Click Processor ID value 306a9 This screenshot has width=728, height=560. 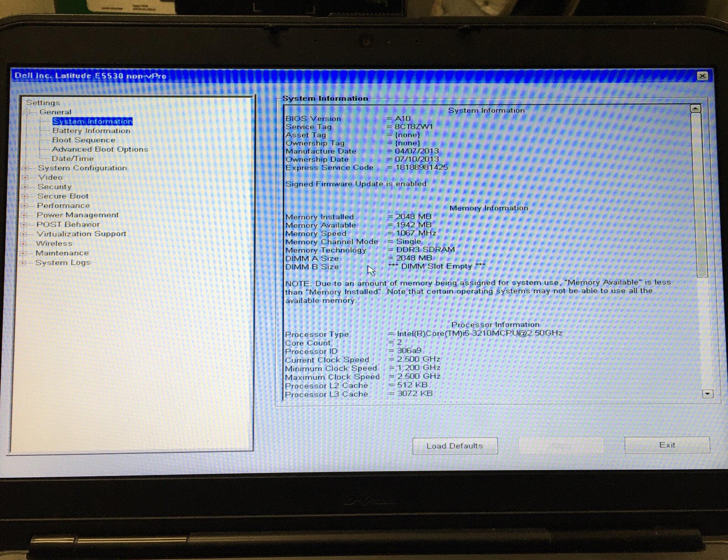409,351
